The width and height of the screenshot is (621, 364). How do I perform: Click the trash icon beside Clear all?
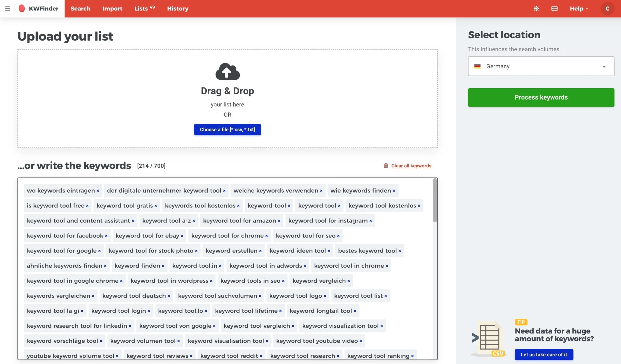click(x=386, y=166)
